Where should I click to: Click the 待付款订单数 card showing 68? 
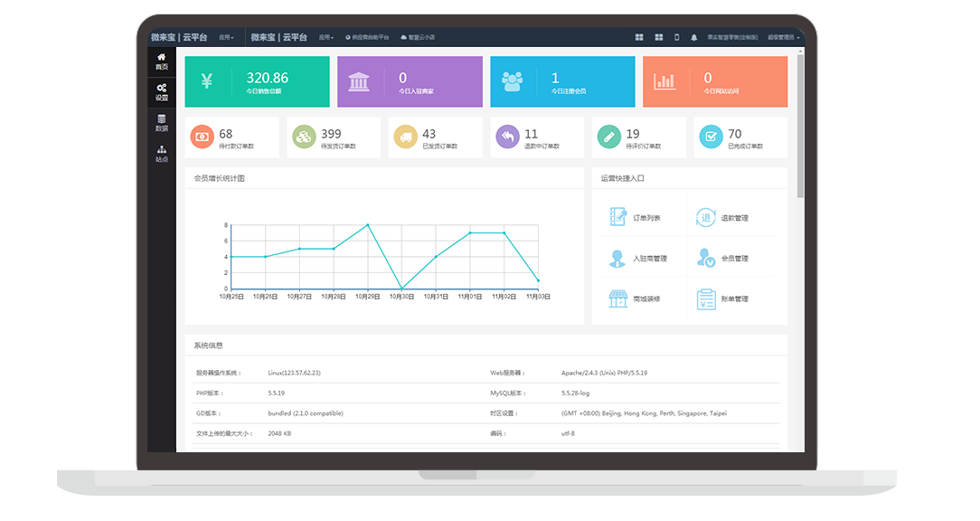click(235, 137)
